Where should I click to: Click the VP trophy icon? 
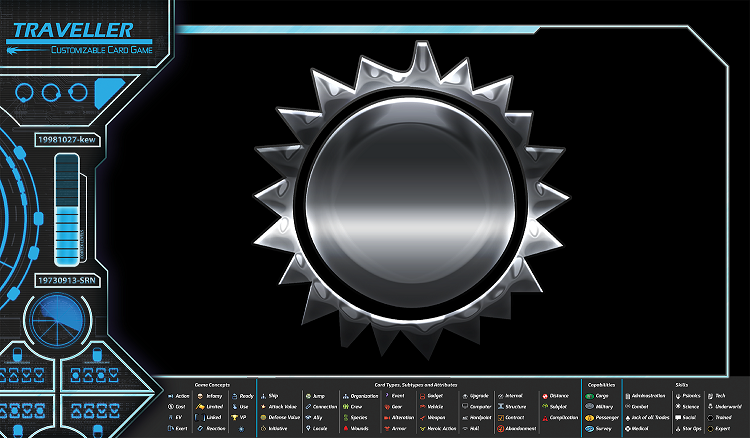point(234,417)
